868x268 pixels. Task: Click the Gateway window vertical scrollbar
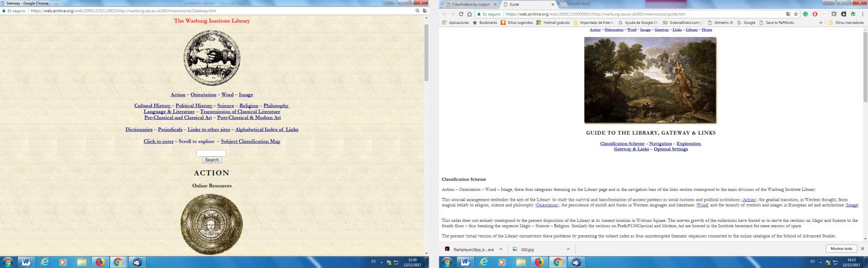pyautogui.click(x=426, y=136)
